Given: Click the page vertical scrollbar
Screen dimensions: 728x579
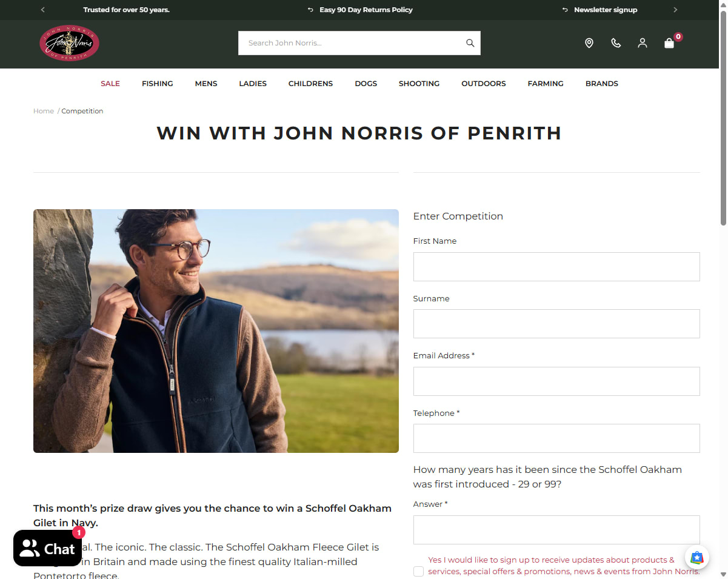Looking at the screenshot, I should pos(724,121).
